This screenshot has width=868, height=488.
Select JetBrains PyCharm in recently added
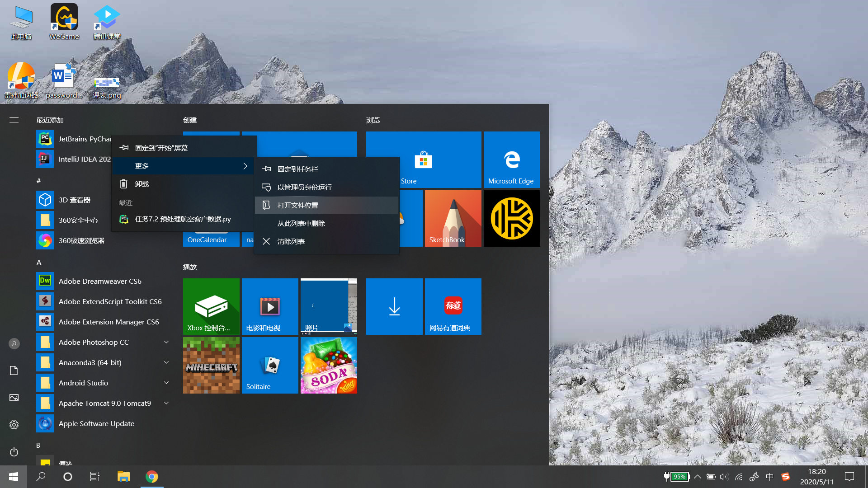point(74,139)
